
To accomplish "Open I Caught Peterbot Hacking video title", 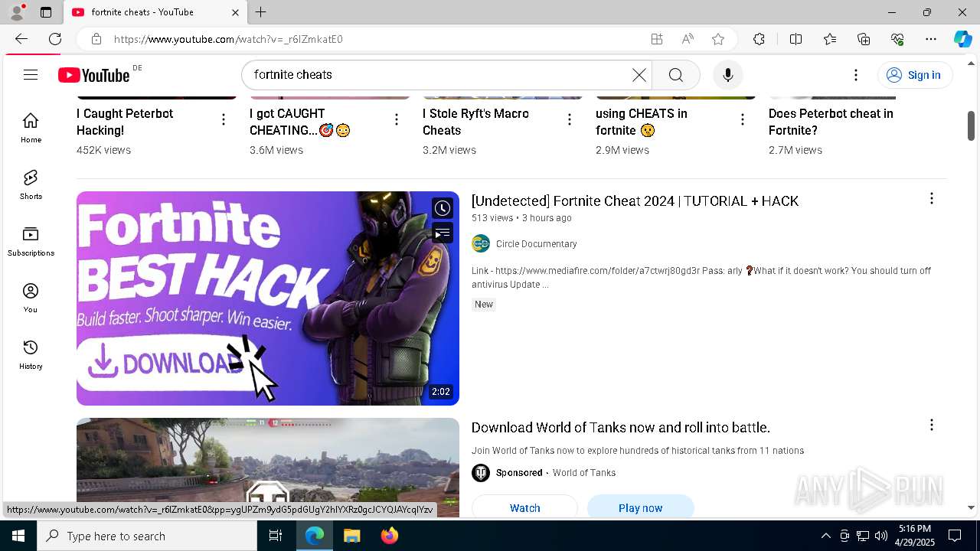I will pyautogui.click(x=125, y=122).
